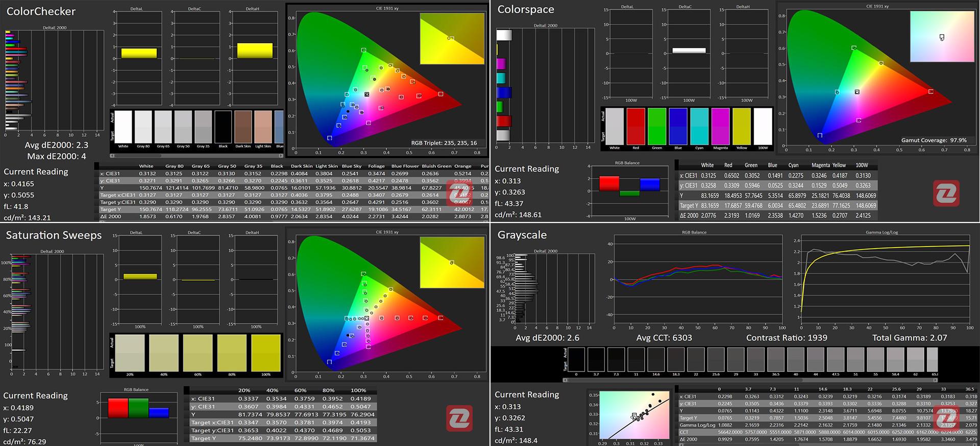This screenshot has width=980, height=446.
Task: Select the grayscale swatch labeled 62
Action: click(915, 359)
